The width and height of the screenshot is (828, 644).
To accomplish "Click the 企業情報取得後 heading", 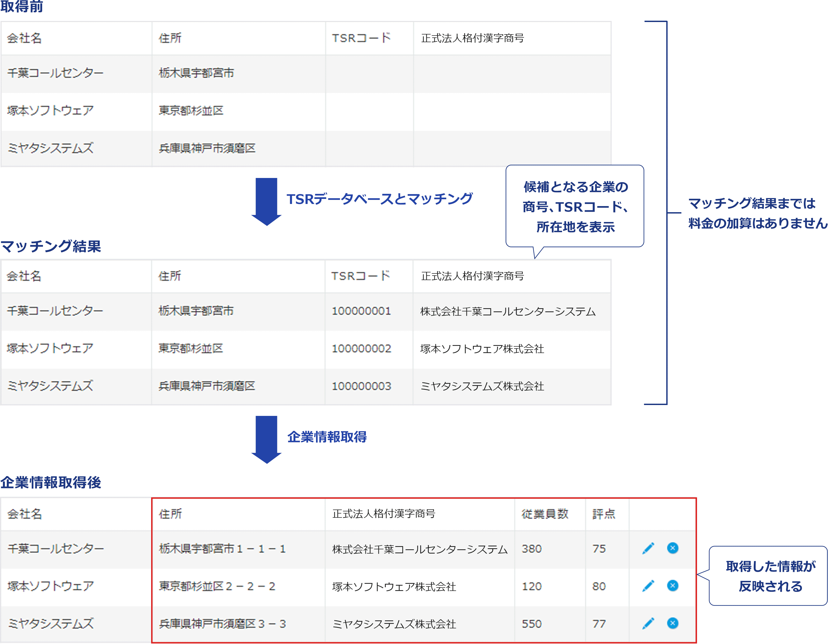I will [x=51, y=482].
